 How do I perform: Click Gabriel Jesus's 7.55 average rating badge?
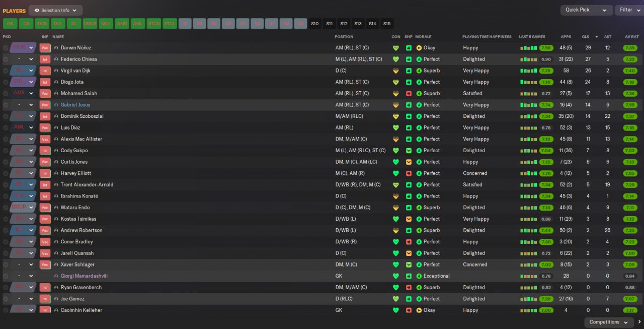coord(630,105)
